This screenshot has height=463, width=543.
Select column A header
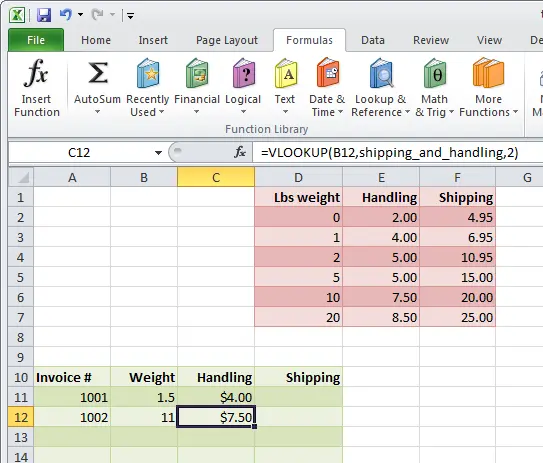point(72,177)
